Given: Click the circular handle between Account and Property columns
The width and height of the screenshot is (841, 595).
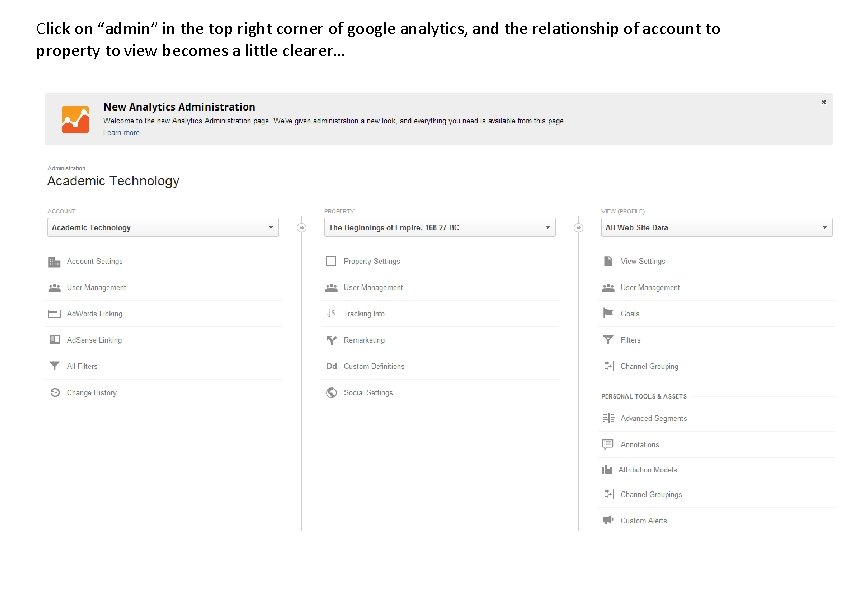Looking at the screenshot, I should click(301, 228).
